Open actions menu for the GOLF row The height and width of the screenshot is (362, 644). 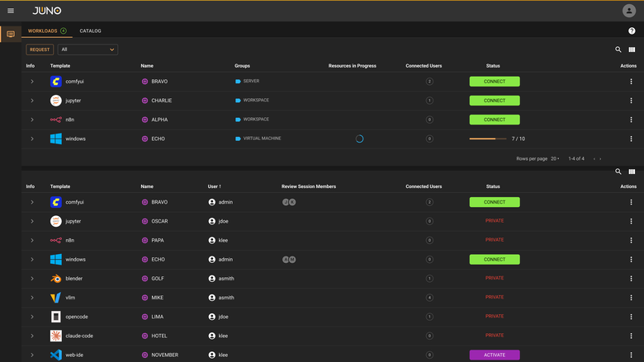tap(632, 279)
